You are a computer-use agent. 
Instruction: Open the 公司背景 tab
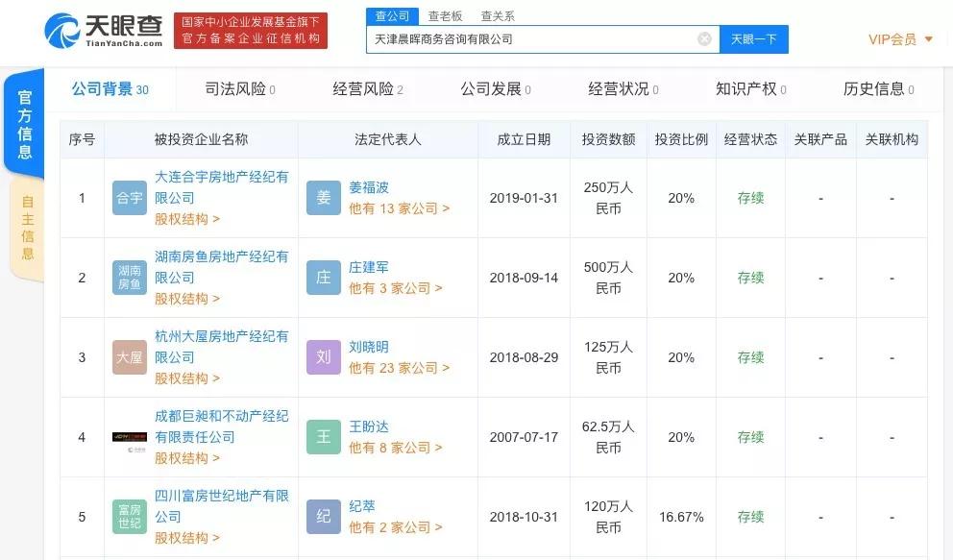click(x=110, y=89)
